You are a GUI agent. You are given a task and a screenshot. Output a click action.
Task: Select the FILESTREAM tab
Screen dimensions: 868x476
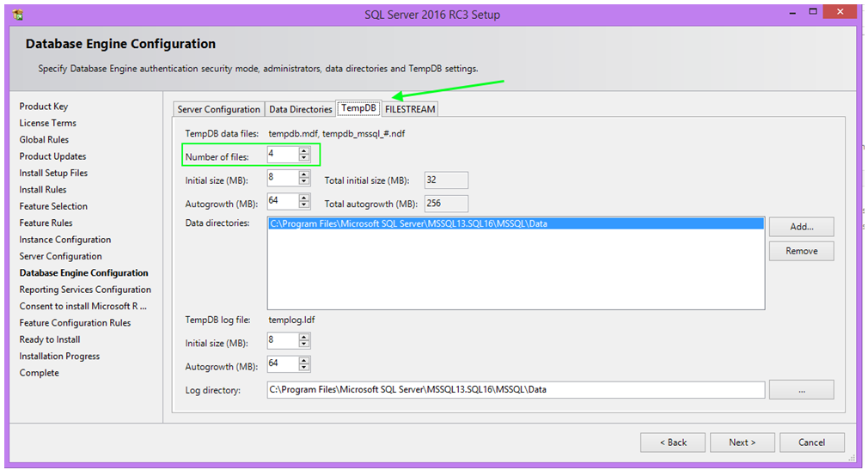click(410, 109)
